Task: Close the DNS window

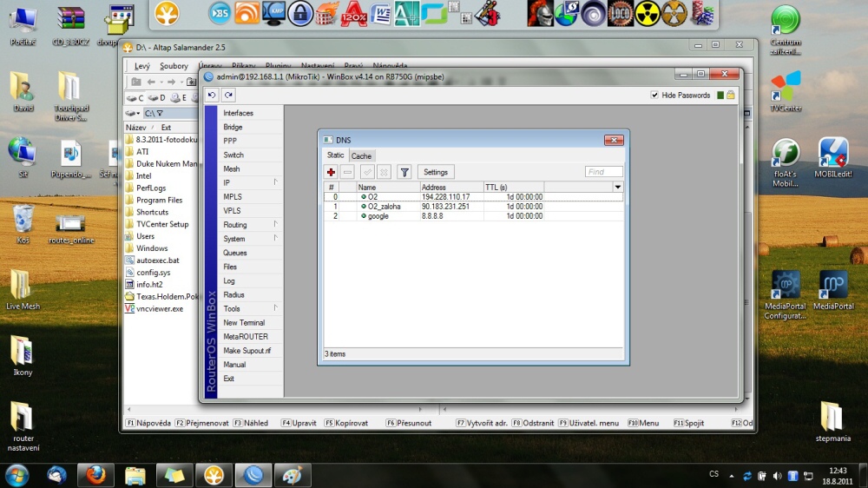Action: [x=614, y=140]
